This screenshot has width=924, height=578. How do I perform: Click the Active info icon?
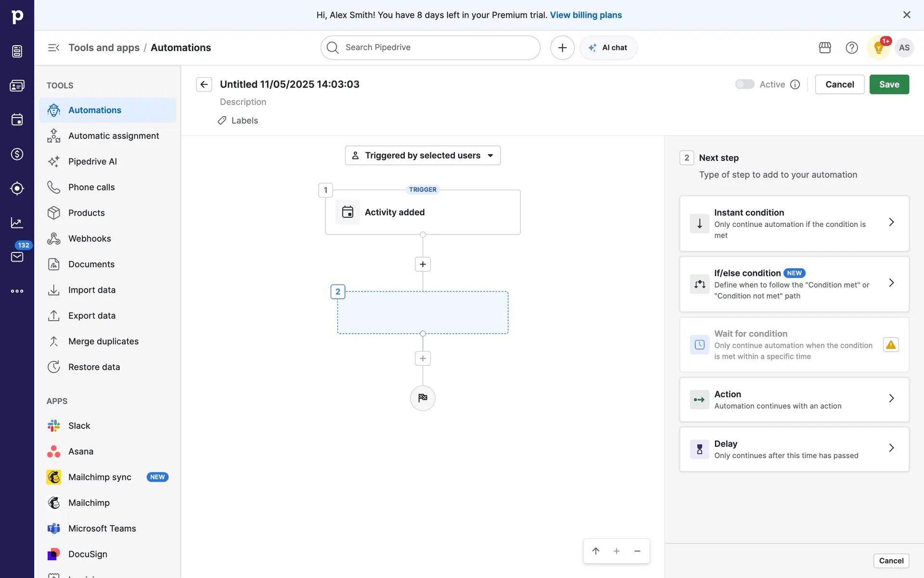click(x=795, y=84)
